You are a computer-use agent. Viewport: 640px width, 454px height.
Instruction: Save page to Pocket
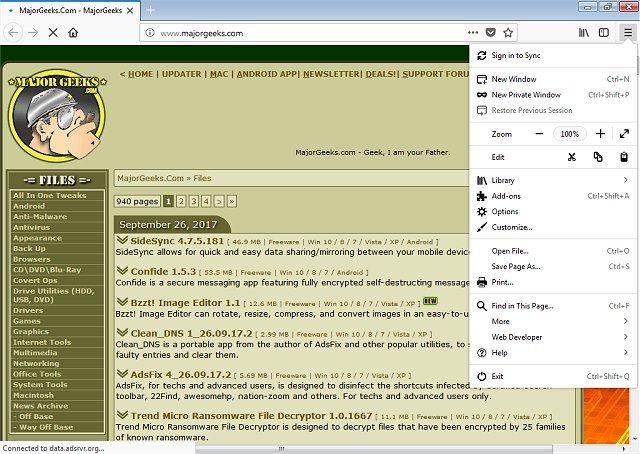point(491,33)
